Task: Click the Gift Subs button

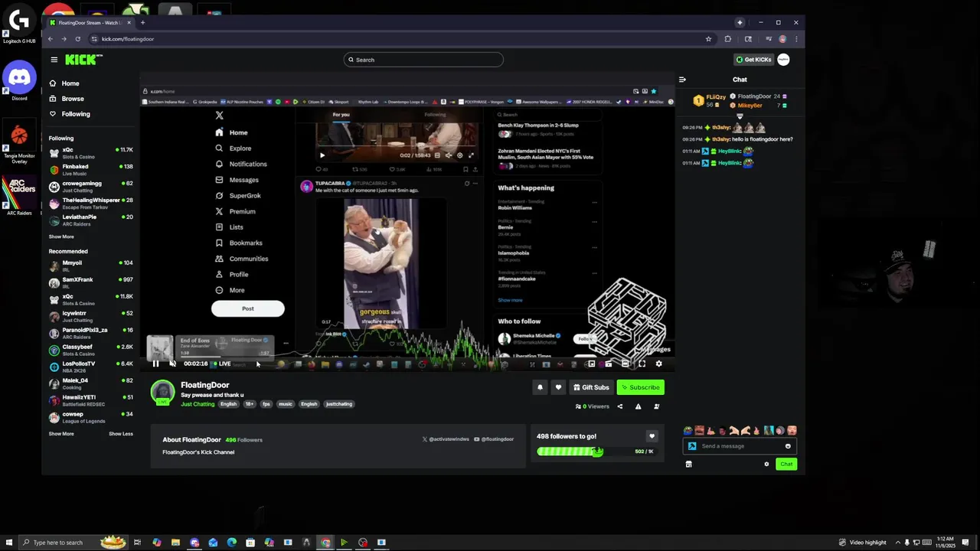Action: tap(591, 387)
